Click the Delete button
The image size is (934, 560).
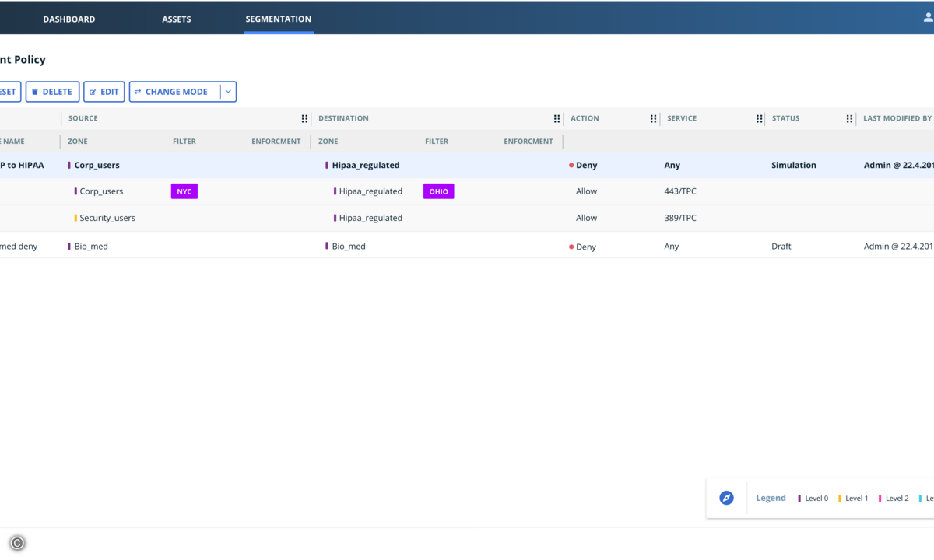point(52,92)
